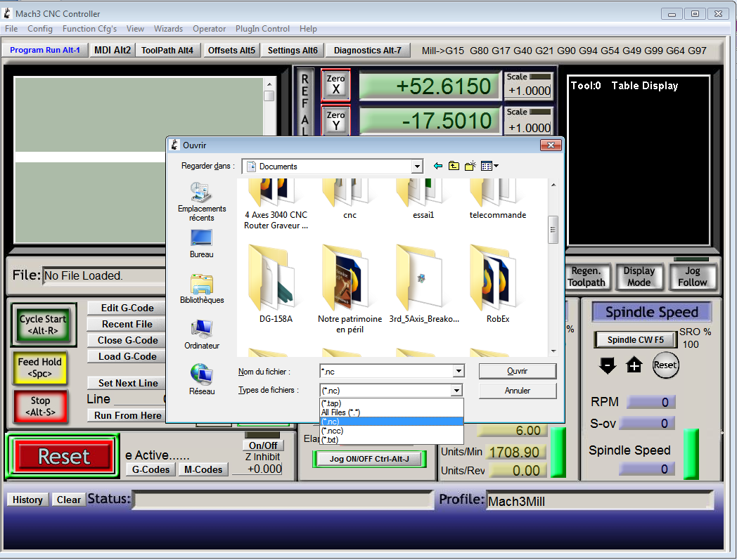Screen dimensions: 737x560
Task: Select the Notre patrimoine en péril folder
Action: point(350,289)
